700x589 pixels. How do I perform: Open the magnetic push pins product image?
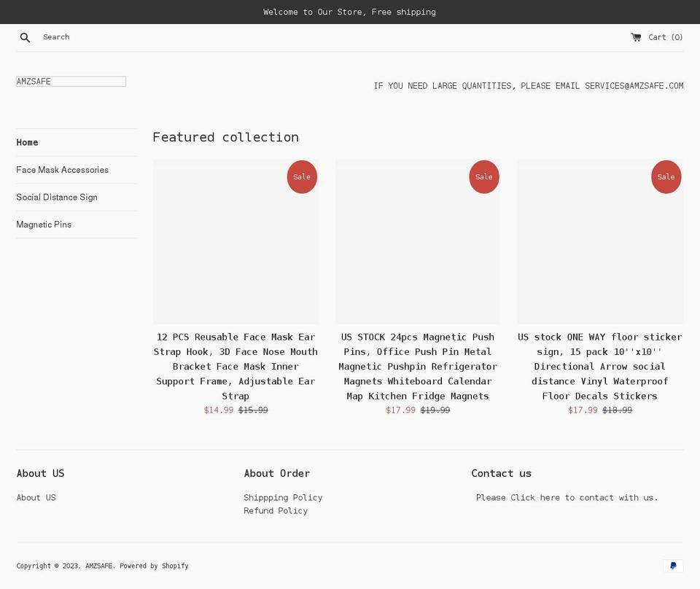(418, 241)
